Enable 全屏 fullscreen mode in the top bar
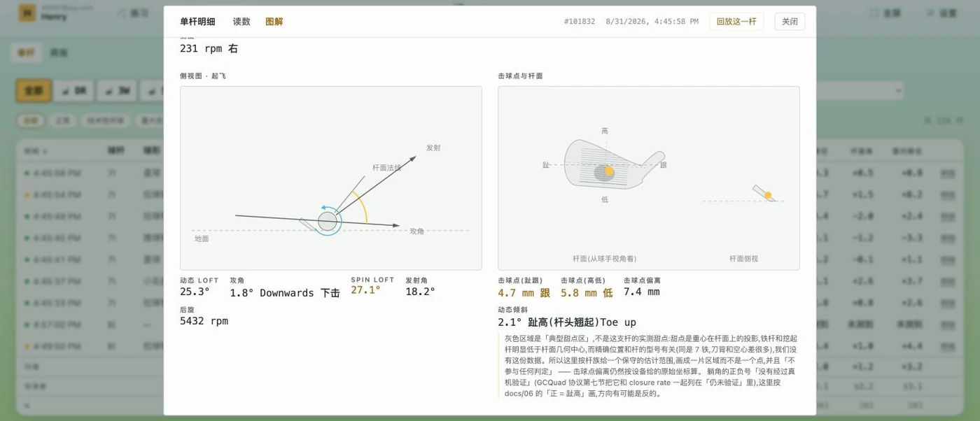The image size is (980, 421). [x=885, y=13]
